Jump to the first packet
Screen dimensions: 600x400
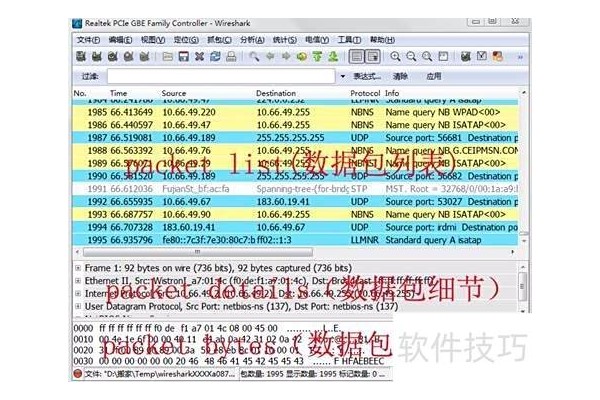pos(317,57)
